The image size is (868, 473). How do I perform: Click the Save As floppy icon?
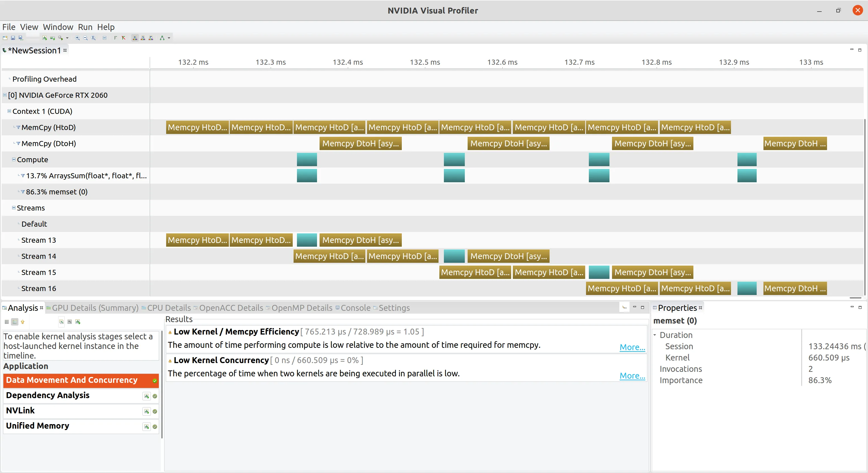click(21, 38)
